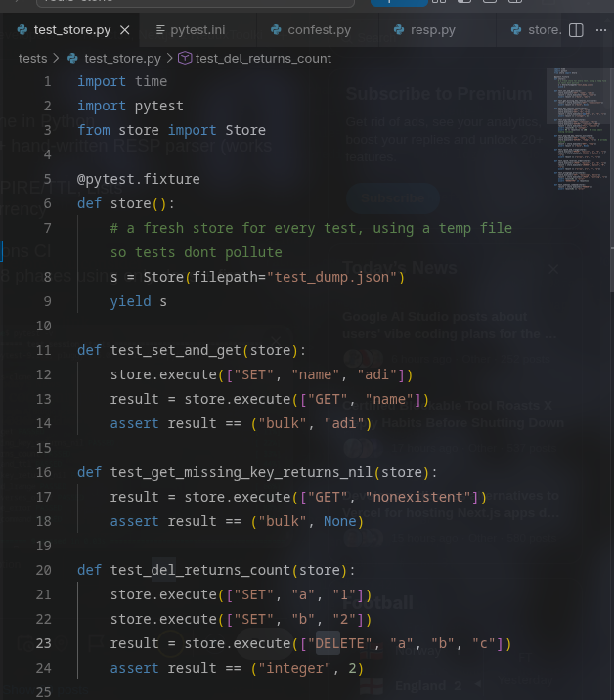The image size is (614, 700).
Task: Click the "Store" class name on line 3
Action: coord(245,130)
